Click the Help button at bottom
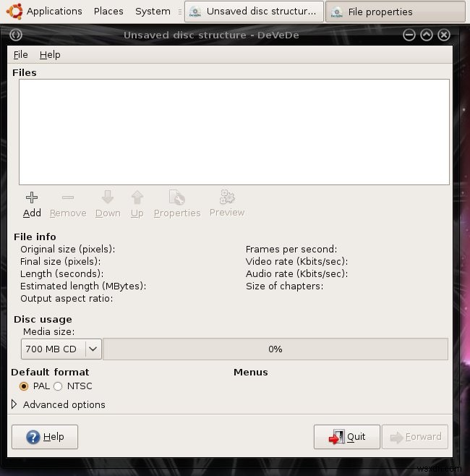The width and height of the screenshot is (470, 476). point(45,437)
